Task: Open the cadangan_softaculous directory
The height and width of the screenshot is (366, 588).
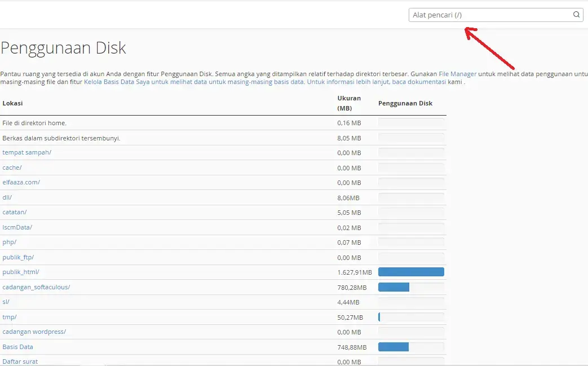Action: coord(36,286)
